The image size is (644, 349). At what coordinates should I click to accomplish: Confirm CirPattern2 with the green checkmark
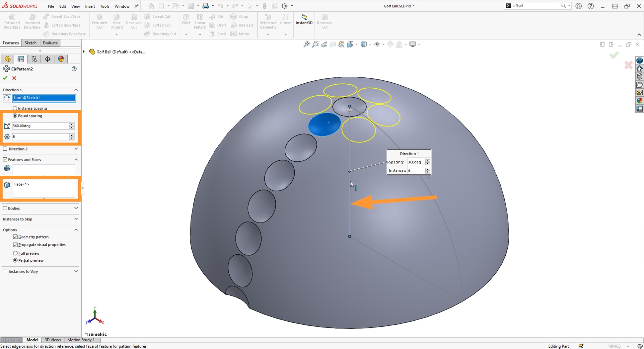click(5, 78)
